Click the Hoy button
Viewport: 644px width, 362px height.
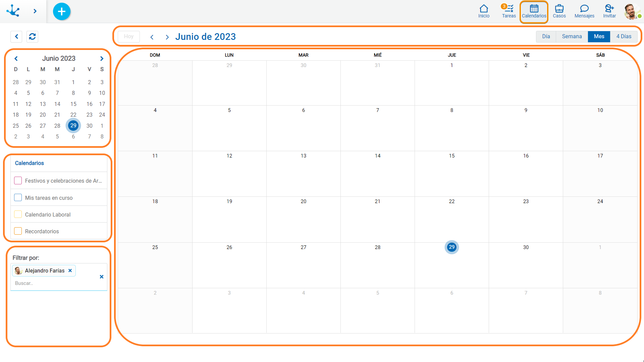click(129, 37)
